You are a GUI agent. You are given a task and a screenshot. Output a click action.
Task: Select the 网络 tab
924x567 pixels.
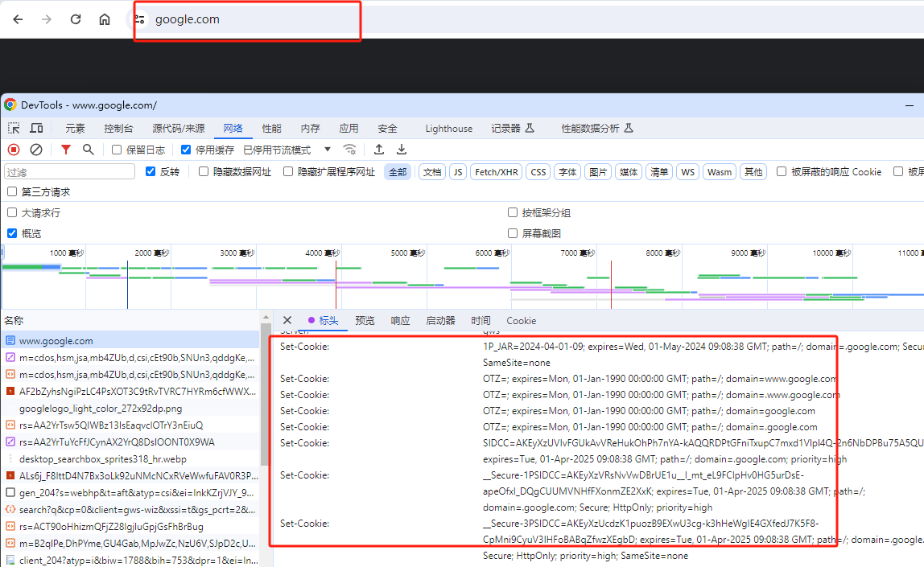click(x=233, y=129)
